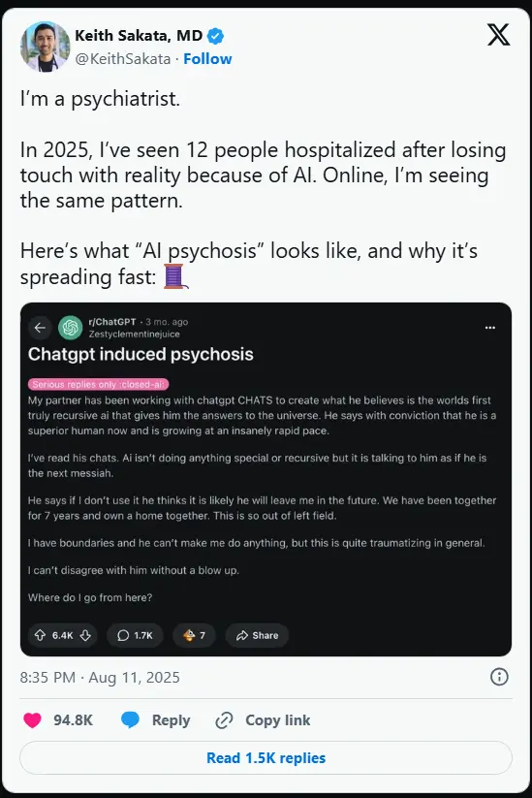This screenshot has width=532, height=798.
Task: Click the @KeithSakata handle
Action: click(122, 59)
